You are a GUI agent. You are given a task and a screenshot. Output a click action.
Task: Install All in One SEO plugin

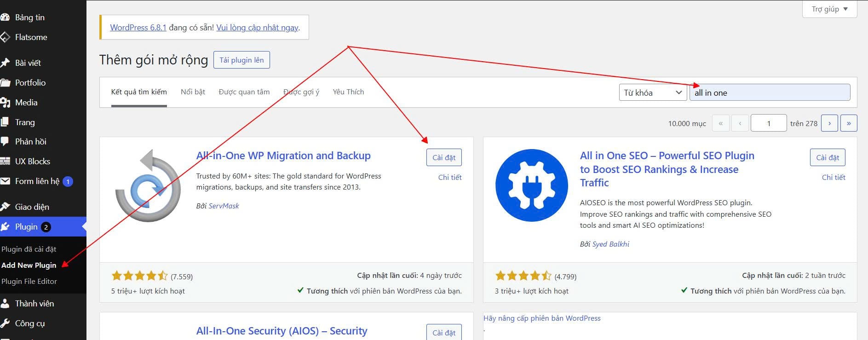(828, 157)
